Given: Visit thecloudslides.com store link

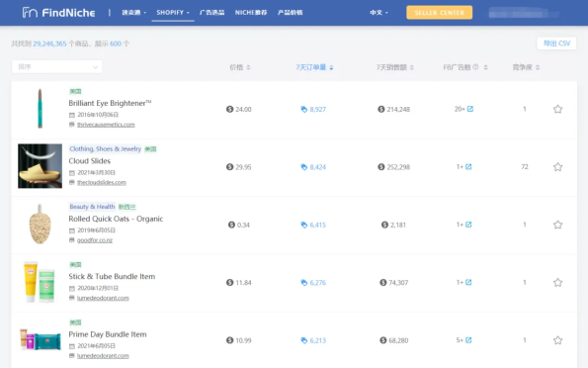Looking at the screenshot, I should coord(102,182).
